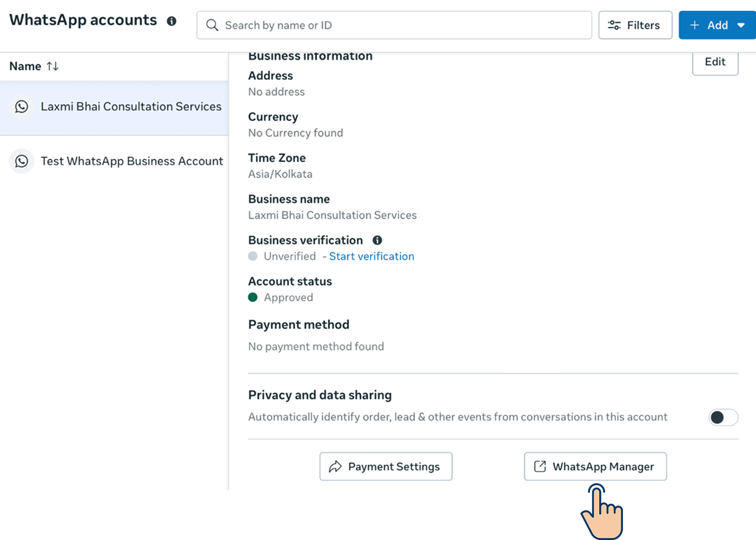Click WhatsApp icon of Laxmi Bhai account
The width and height of the screenshot is (756, 540).
[22, 106]
